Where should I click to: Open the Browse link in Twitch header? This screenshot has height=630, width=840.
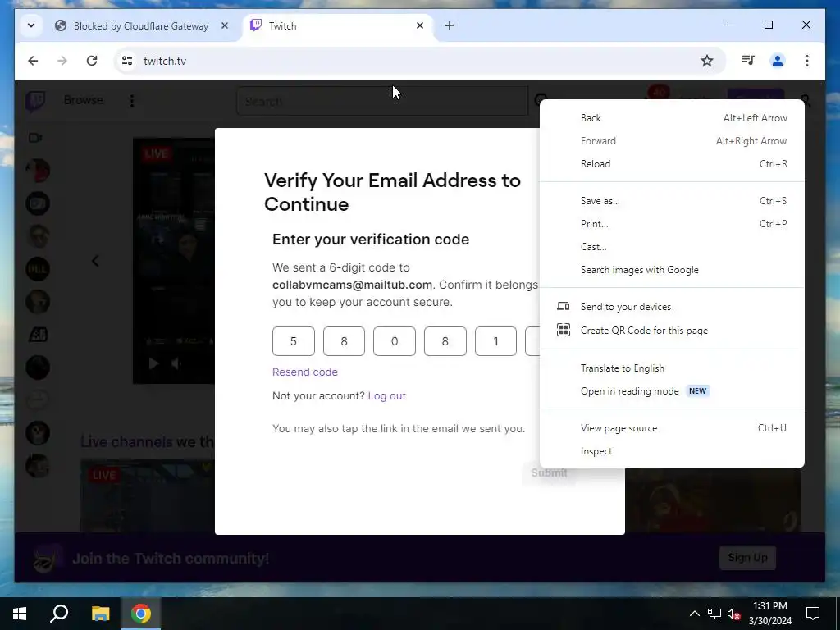coord(83,100)
